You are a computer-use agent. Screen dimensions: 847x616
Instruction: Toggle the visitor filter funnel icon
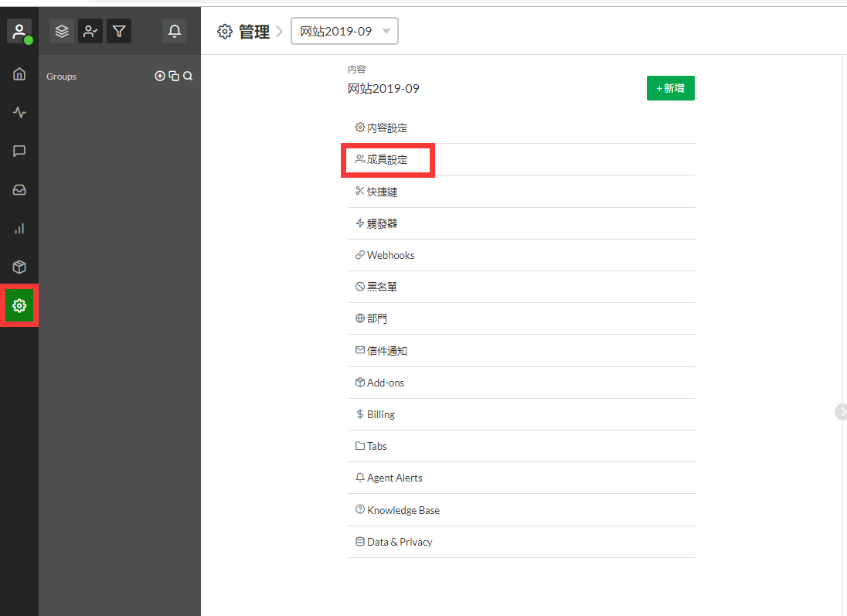pyautogui.click(x=119, y=31)
